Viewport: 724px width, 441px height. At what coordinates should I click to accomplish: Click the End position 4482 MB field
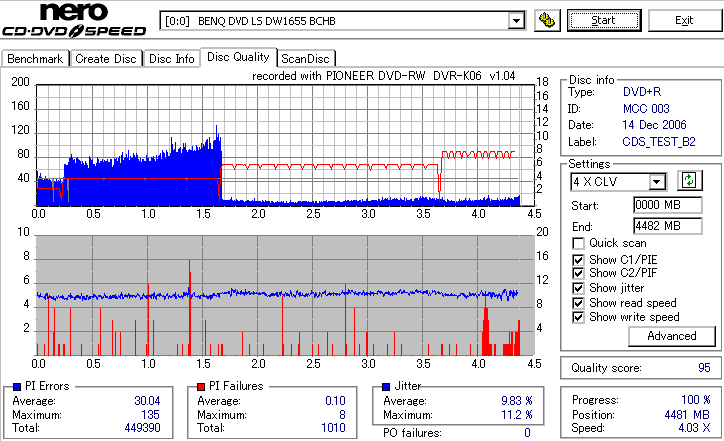tap(668, 226)
